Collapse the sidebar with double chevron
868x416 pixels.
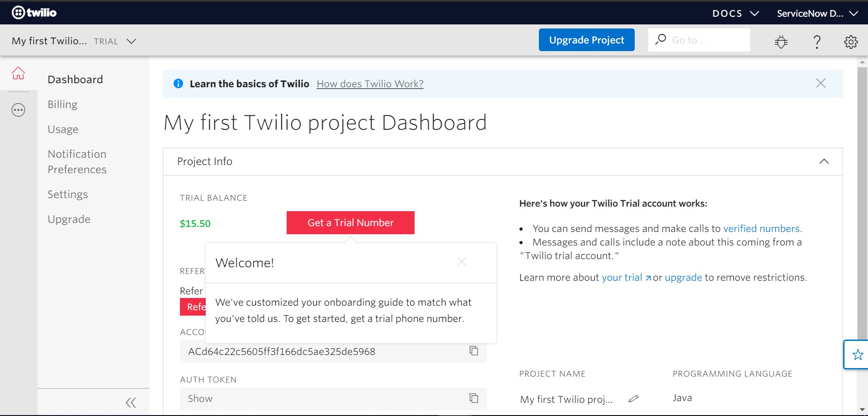(x=131, y=402)
